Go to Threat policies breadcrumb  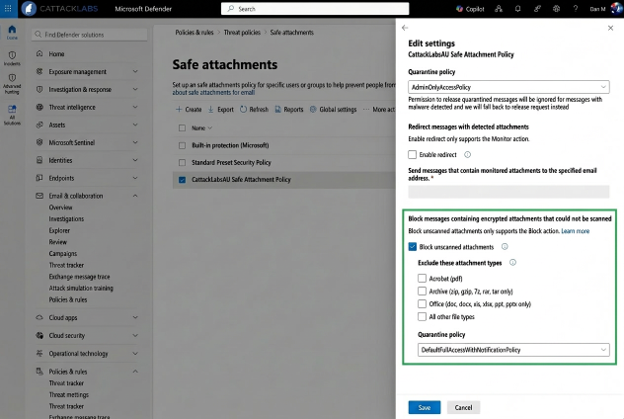(x=242, y=33)
